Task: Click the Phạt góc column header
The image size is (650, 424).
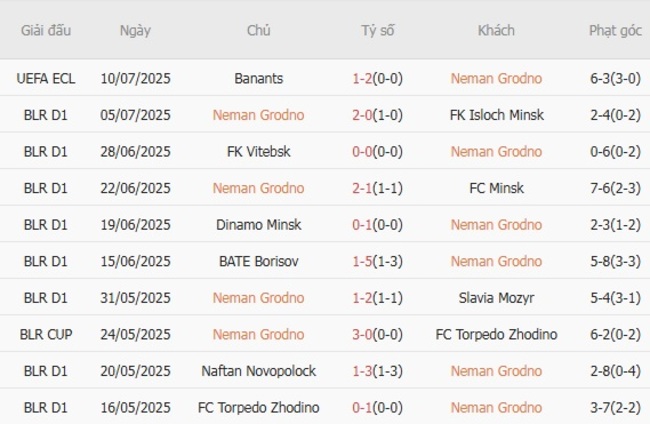Action: (x=615, y=30)
